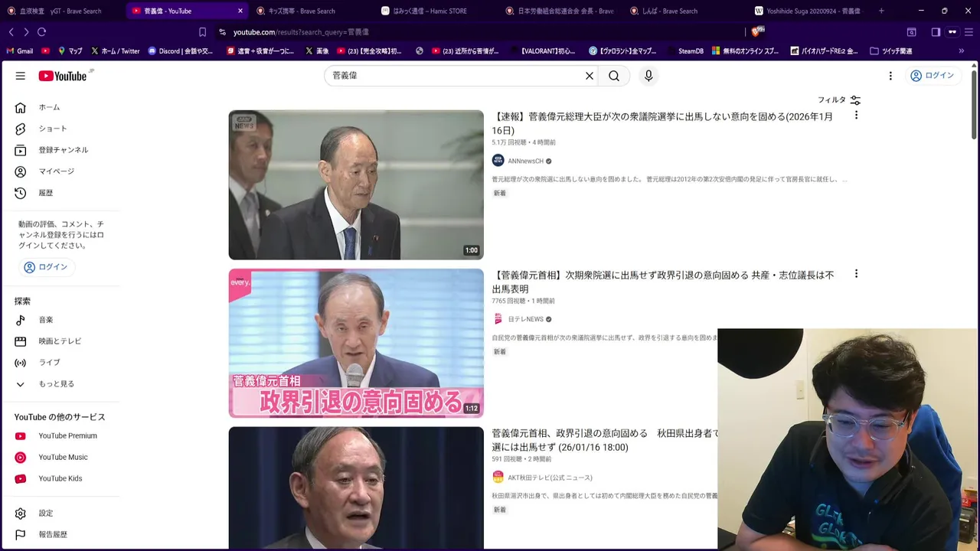Show hidden bookmarks with the chevron
This screenshot has height=551, width=980.
click(962, 51)
